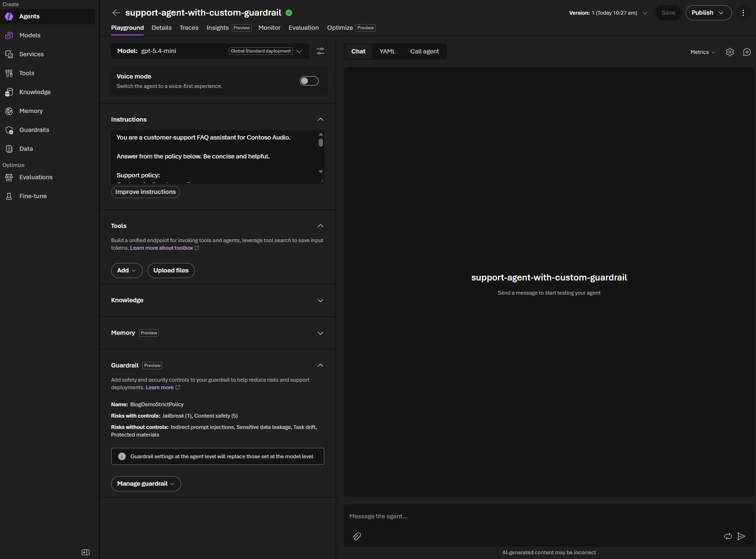The image size is (756, 559).
Task: Select the Chat view tab
Action: pyautogui.click(x=358, y=52)
